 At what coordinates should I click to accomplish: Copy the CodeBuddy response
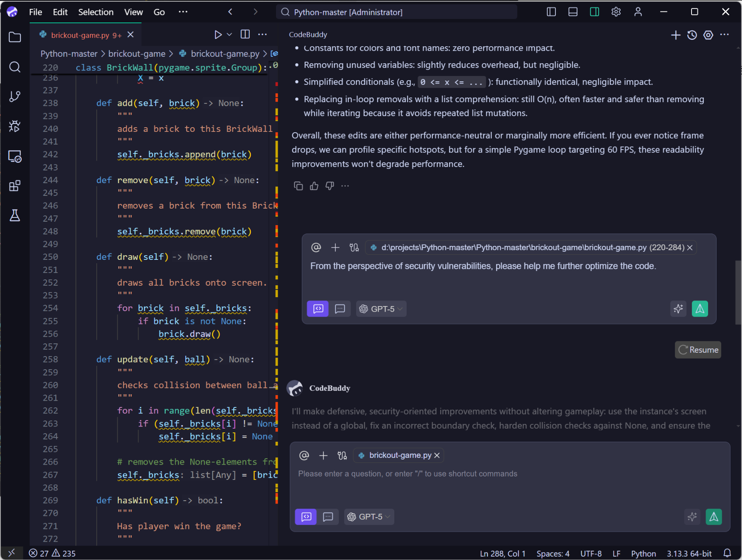[298, 186]
